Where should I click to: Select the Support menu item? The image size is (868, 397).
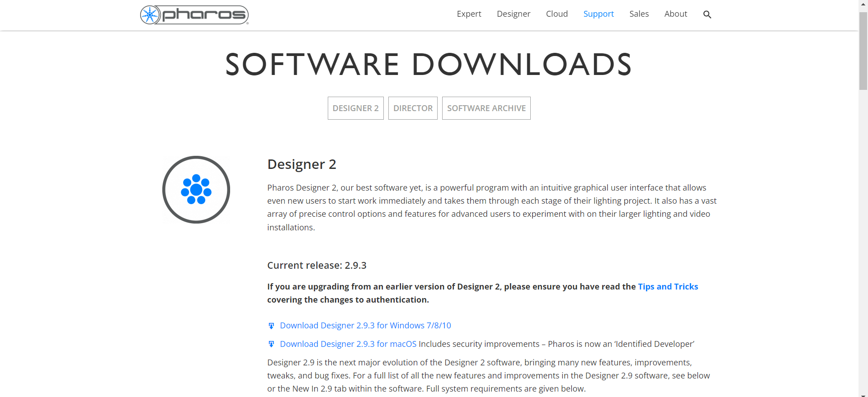(x=599, y=14)
